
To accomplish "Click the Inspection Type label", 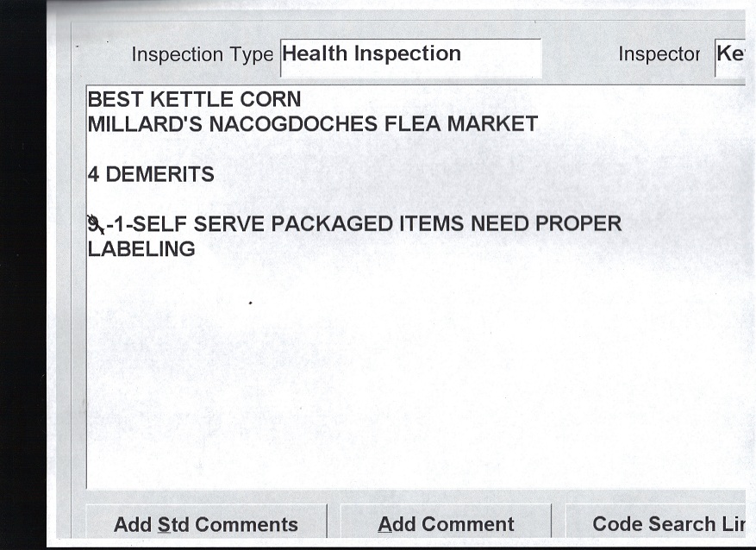I will click(x=202, y=55).
